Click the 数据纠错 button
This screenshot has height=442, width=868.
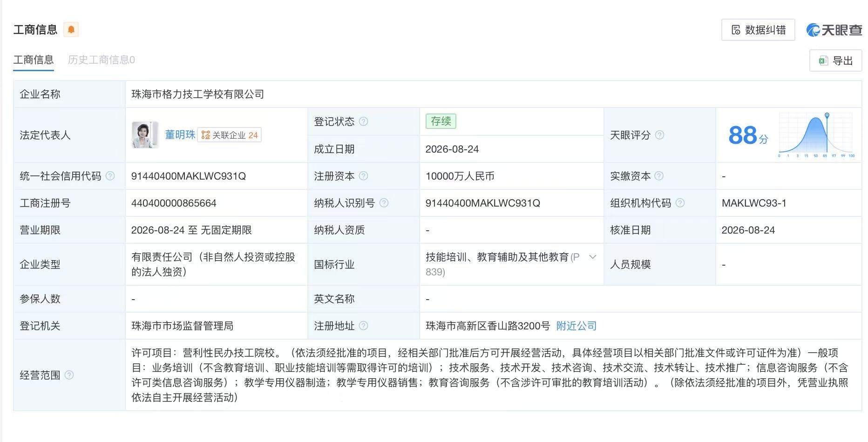click(x=758, y=30)
